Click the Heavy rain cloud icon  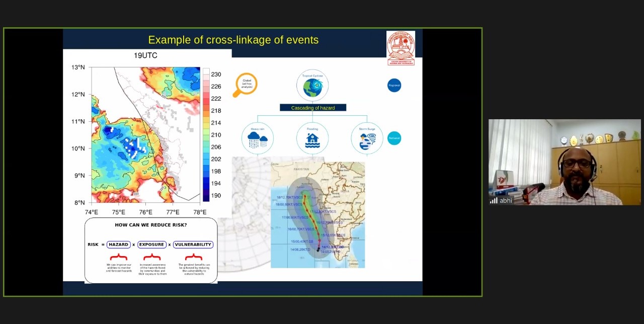tap(257, 138)
